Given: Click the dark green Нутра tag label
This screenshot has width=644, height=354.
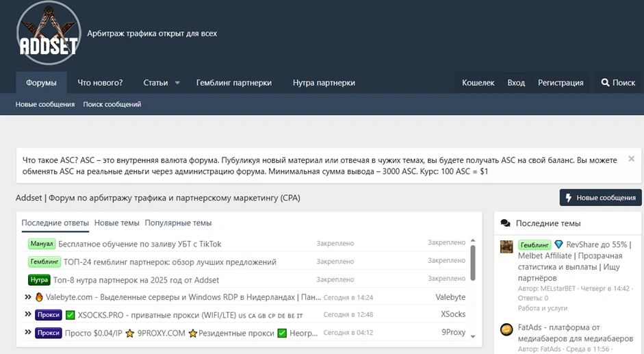Looking at the screenshot, I should click(39, 280).
